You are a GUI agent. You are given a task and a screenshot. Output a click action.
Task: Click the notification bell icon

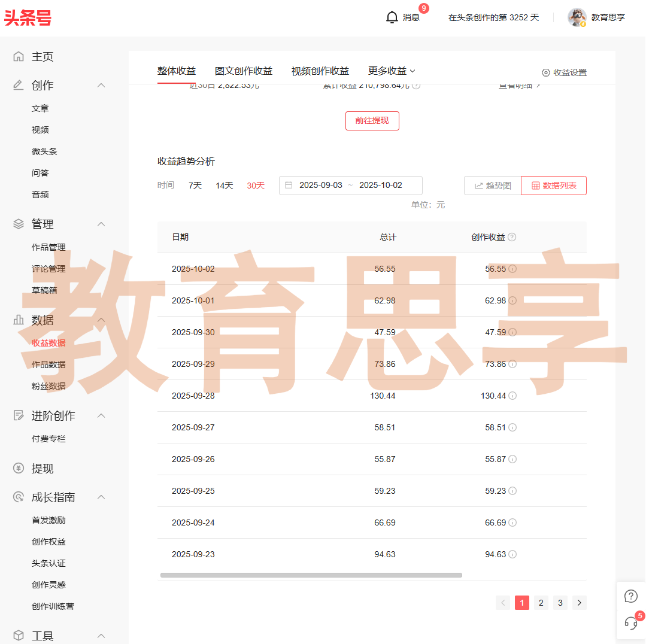click(x=392, y=17)
